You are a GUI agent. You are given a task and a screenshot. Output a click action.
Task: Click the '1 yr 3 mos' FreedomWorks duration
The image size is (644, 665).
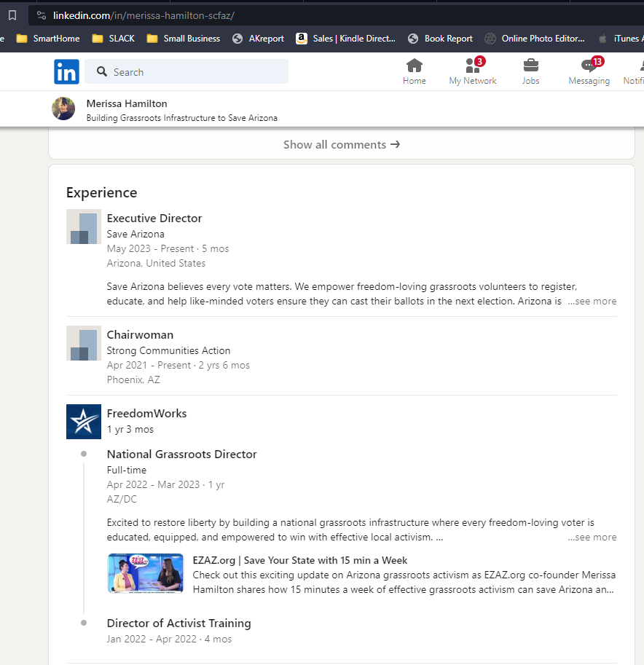click(130, 429)
